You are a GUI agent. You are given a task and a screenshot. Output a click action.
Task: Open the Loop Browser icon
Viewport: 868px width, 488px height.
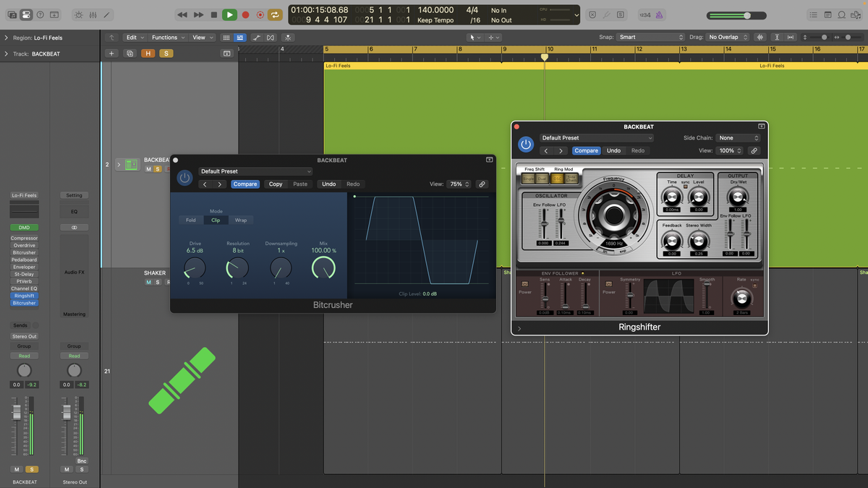pyautogui.click(x=843, y=14)
